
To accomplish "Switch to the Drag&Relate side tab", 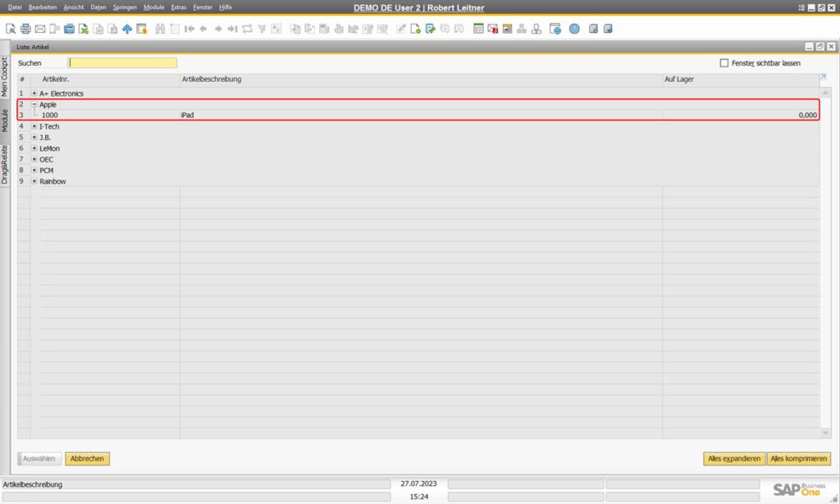I will pyautogui.click(x=4, y=165).
